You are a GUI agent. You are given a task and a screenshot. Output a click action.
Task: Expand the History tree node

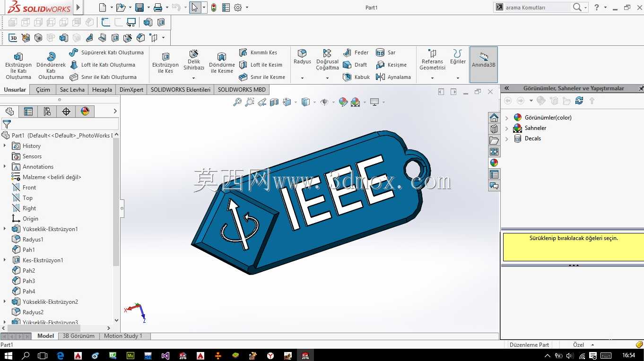point(5,146)
